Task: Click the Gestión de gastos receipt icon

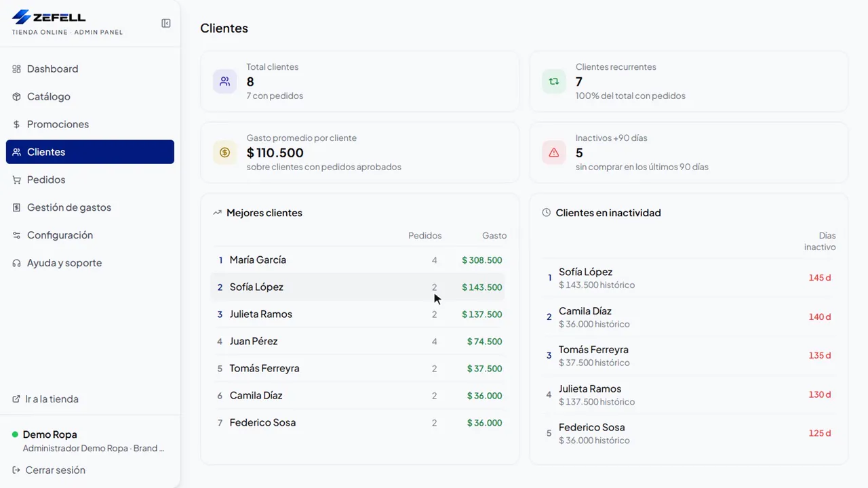Action: tap(16, 208)
